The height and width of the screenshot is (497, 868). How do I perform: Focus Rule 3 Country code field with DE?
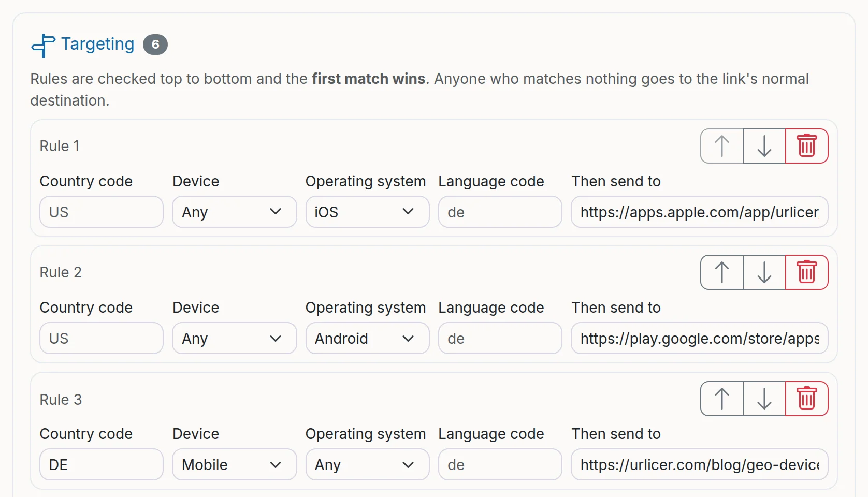click(102, 464)
